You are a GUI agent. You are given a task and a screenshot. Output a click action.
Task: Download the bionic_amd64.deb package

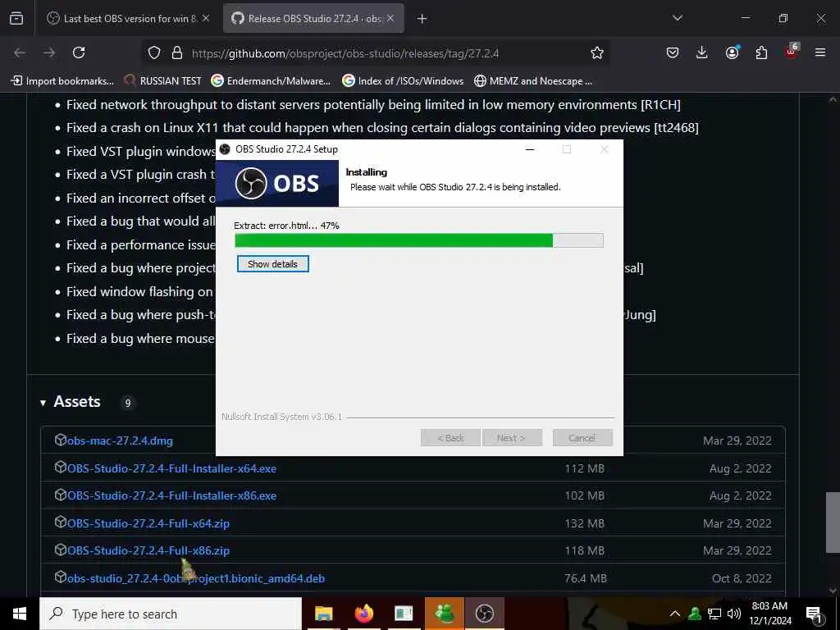click(x=196, y=578)
